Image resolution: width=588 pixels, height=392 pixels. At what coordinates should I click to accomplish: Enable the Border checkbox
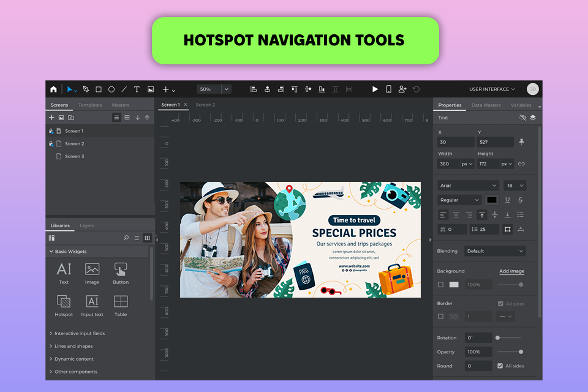pyautogui.click(x=440, y=317)
